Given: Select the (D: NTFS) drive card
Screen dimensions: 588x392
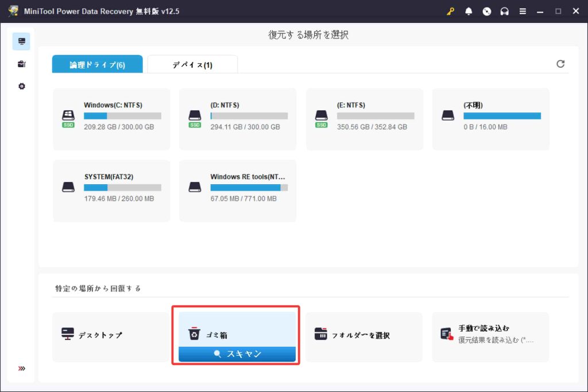Looking at the screenshot, I should click(238, 119).
